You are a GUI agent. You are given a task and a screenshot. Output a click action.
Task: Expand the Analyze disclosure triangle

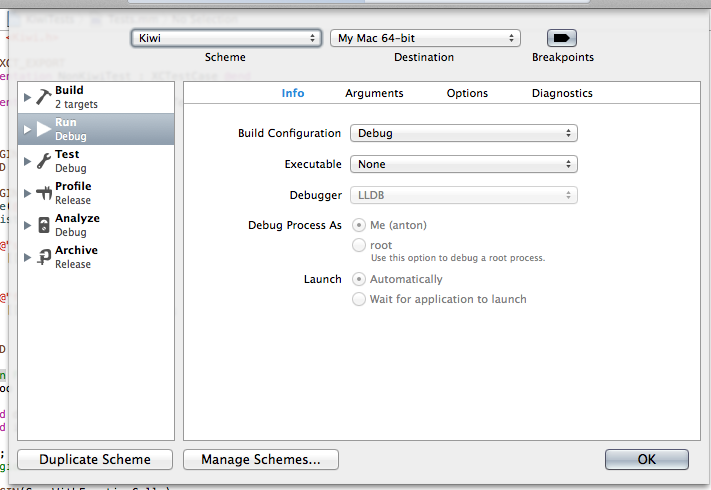[27, 225]
